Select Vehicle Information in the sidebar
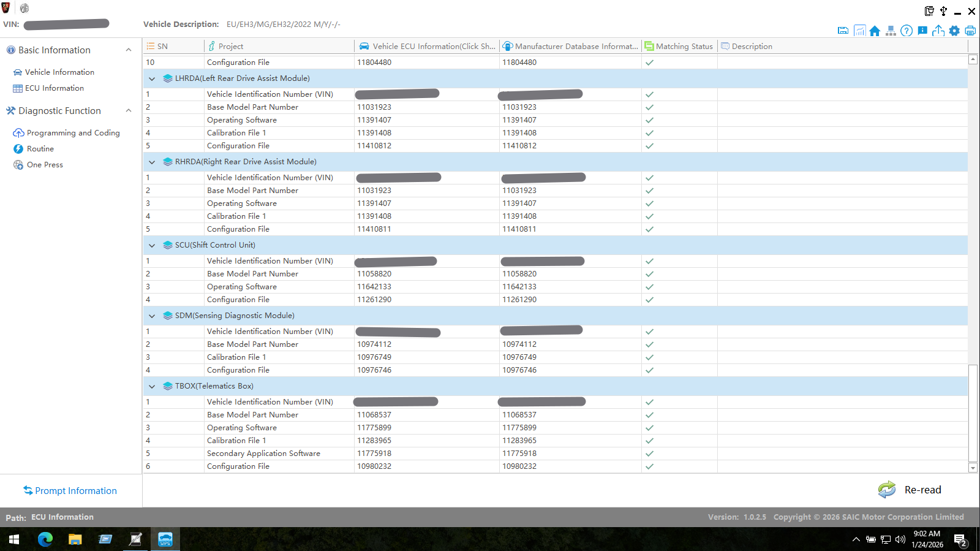Viewport: 980px width, 551px height. click(x=59, y=72)
